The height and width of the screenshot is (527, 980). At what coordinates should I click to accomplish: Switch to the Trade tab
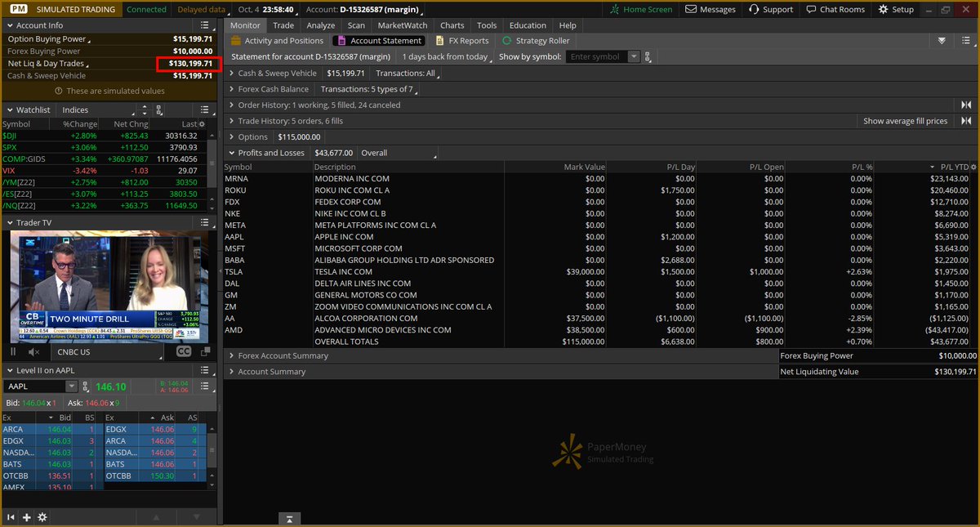283,25
